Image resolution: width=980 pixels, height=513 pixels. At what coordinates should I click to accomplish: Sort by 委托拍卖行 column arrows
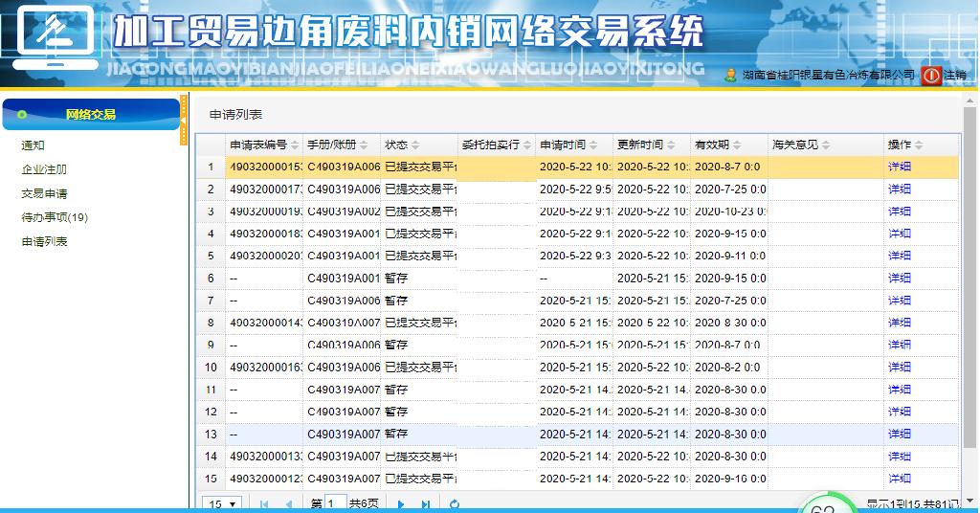pos(527,145)
